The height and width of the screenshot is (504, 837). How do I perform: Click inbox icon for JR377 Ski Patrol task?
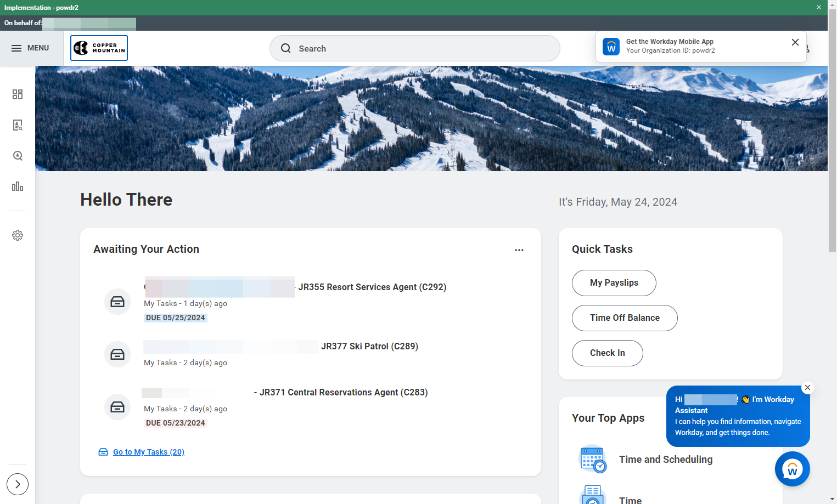tap(117, 354)
